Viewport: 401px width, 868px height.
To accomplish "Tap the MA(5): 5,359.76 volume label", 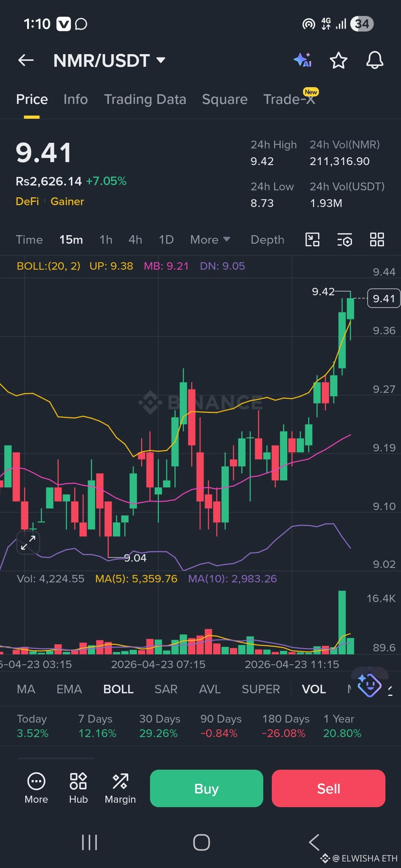I will coord(136,579).
